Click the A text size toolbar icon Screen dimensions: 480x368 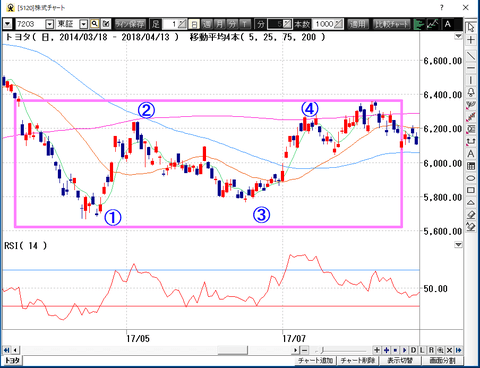click(x=448, y=24)
